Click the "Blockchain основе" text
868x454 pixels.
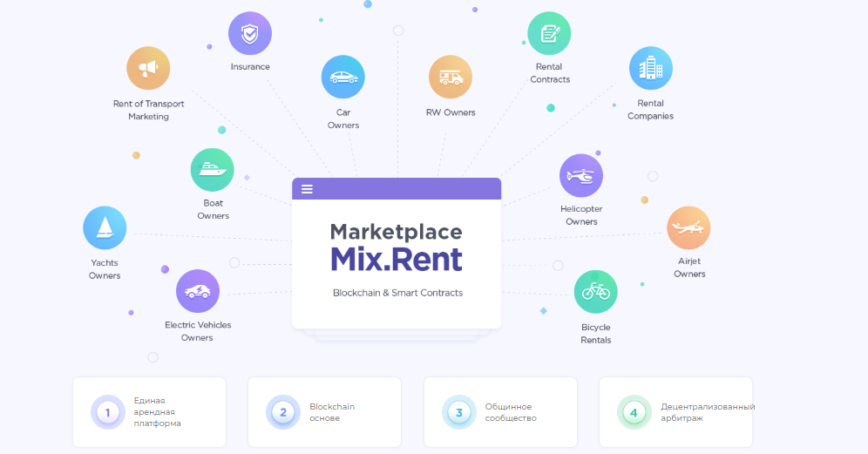[x=332, y=412]
